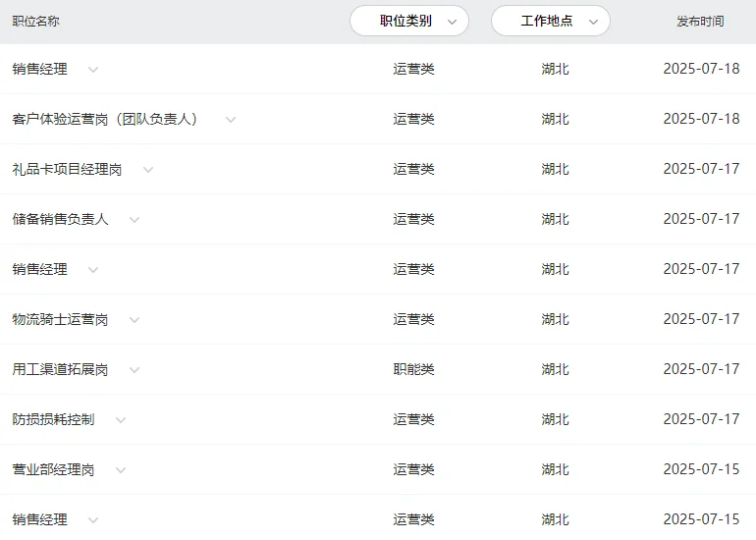
Task: Click the 职位名称 column header
Action: coord(35,22)
